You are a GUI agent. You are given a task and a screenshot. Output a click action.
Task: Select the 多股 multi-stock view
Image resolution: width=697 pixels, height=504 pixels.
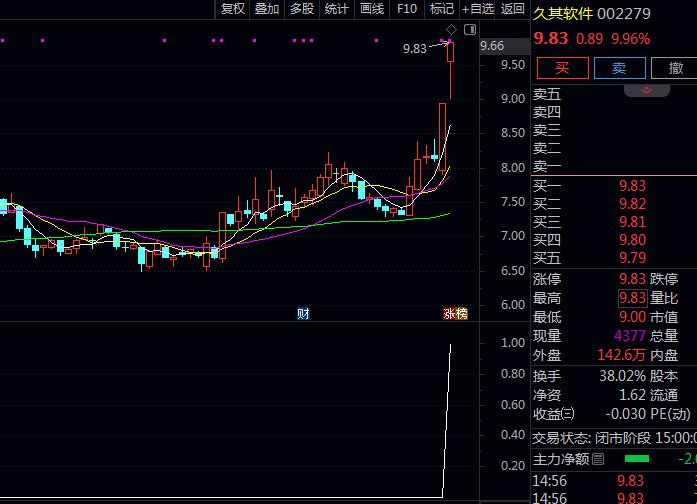pos(302,9)
